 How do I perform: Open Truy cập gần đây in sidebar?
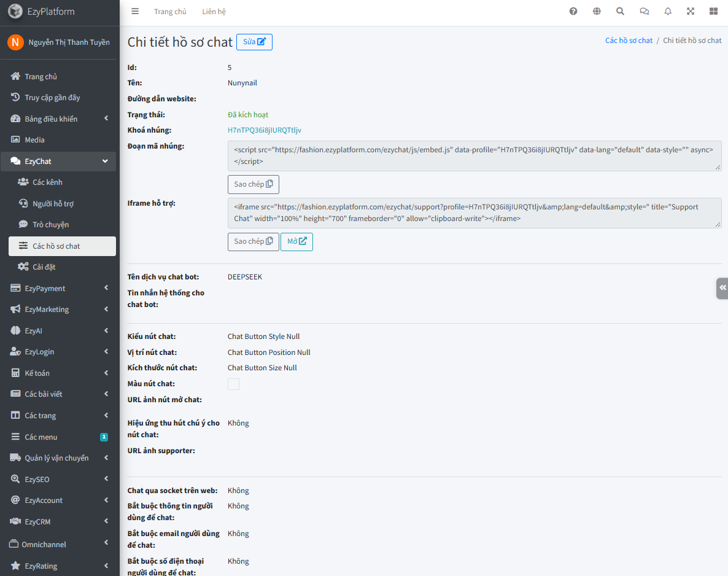click(58, 98)
